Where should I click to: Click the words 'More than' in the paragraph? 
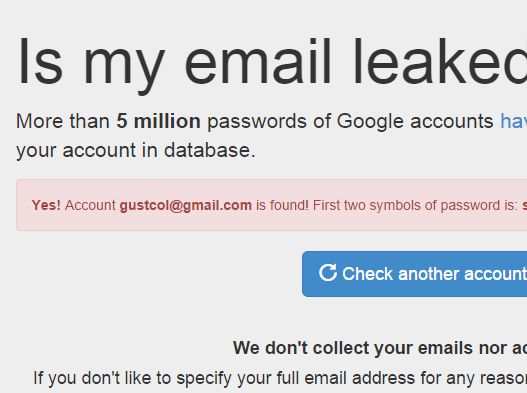pyautogui.click(x=63, y=121)
